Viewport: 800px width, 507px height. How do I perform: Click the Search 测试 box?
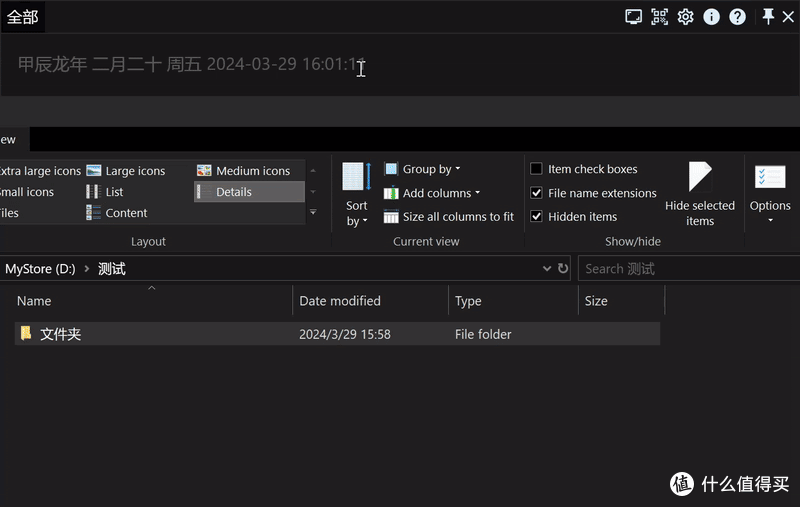tap(689, 269)
